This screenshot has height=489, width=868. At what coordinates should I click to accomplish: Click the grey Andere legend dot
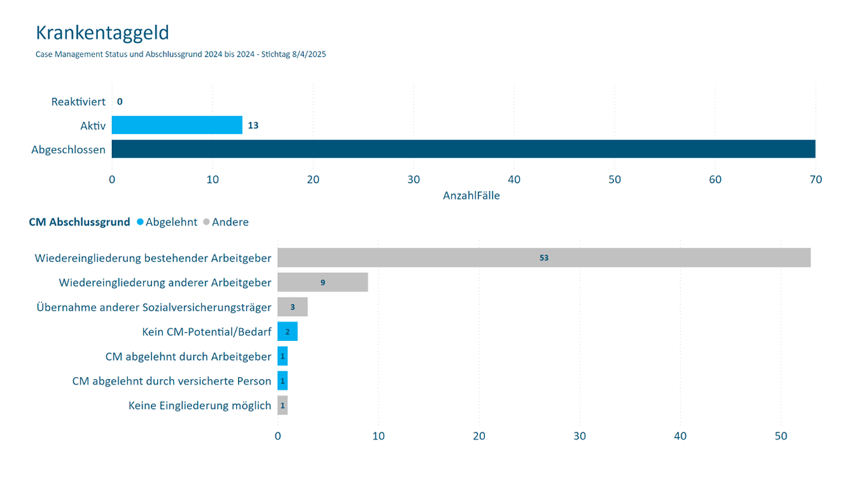click(x=206, y=222)
